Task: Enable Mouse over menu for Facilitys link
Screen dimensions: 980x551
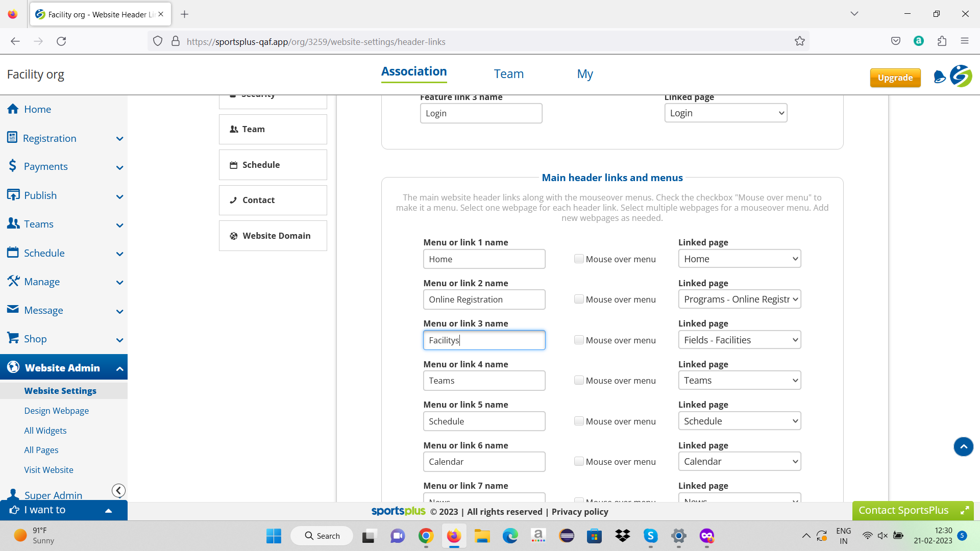Action: pos(579,340)
